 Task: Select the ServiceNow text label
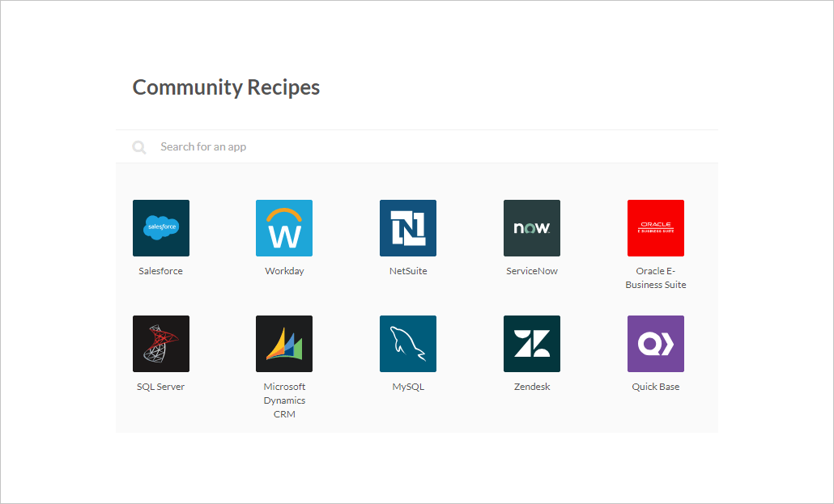[x=532, y=271]
